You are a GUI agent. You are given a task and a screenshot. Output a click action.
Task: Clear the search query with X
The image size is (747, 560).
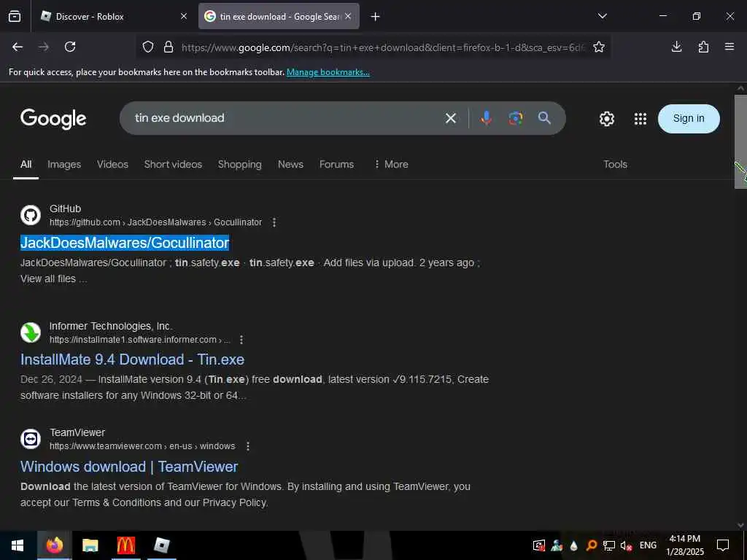451,118
